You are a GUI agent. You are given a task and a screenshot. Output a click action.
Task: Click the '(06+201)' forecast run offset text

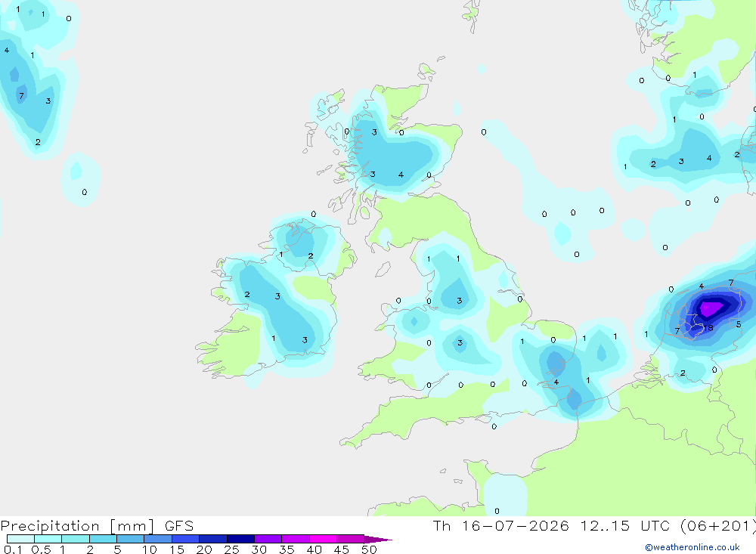718,526
